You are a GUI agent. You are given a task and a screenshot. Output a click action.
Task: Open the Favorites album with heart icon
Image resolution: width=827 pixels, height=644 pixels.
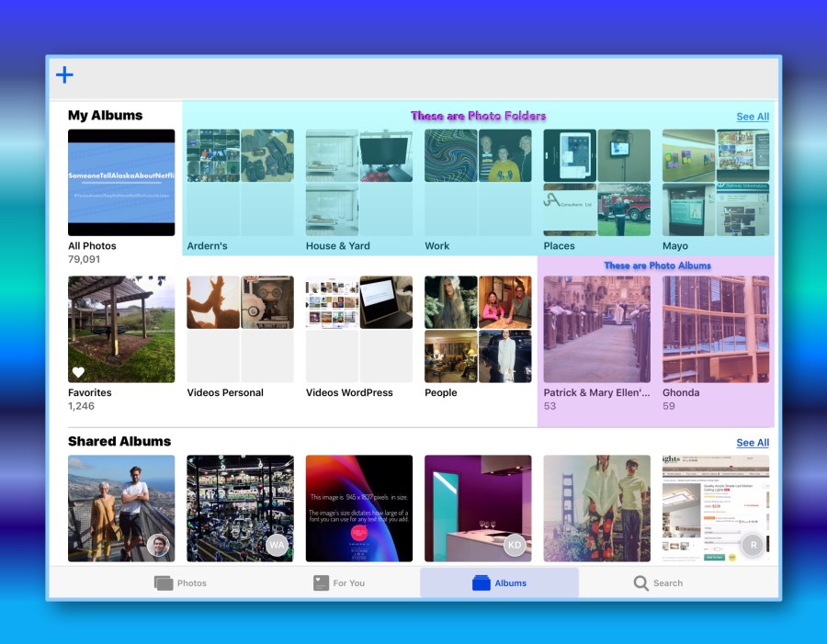coord(121,330)
